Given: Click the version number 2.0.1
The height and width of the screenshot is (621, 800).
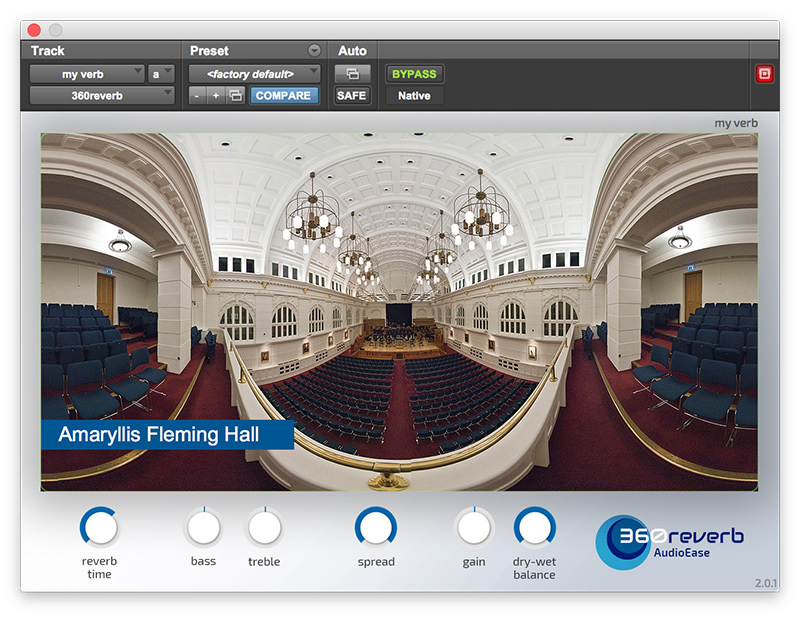Looking at the screenshot, I should coord(766,583).
